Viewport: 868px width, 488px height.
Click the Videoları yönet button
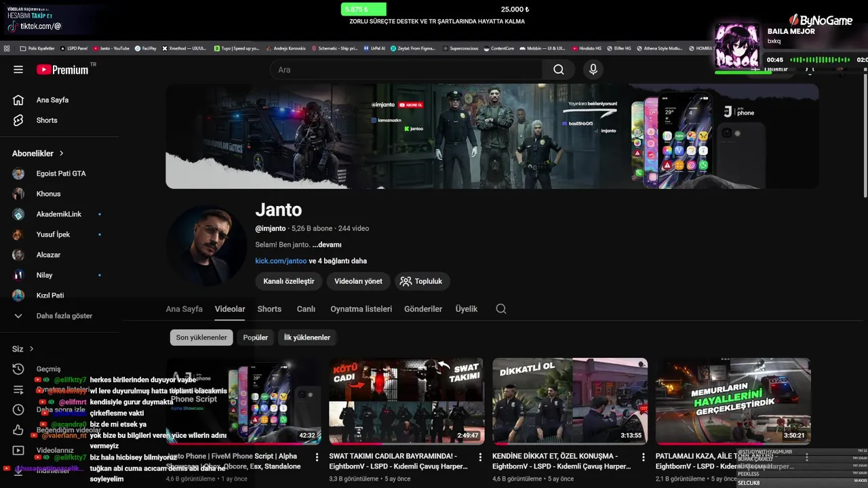[x=358, y=281]
